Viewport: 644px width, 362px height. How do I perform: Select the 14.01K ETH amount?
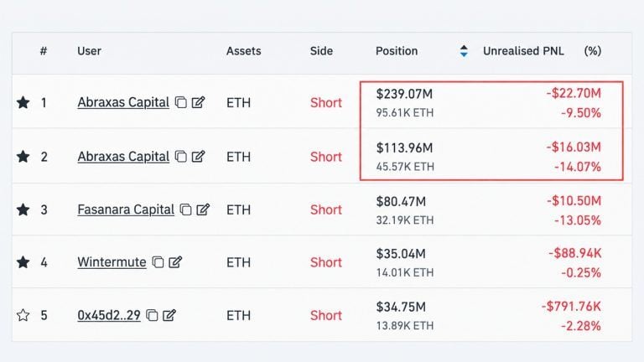click(404, 272)
